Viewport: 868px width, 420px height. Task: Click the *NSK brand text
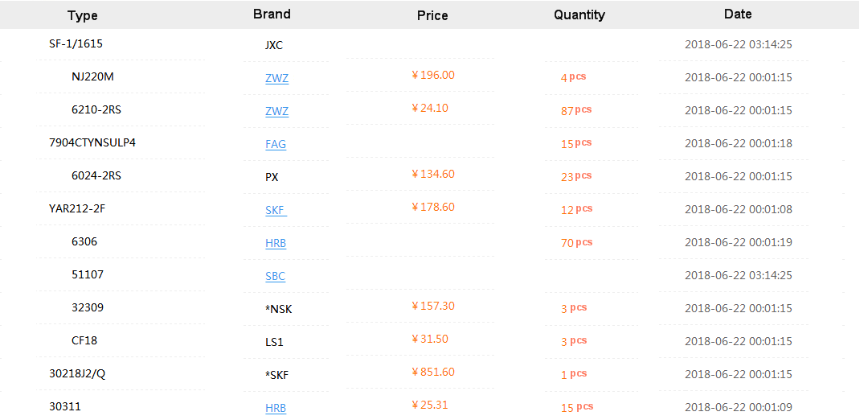pyautogui.click(x=278, y=309)
